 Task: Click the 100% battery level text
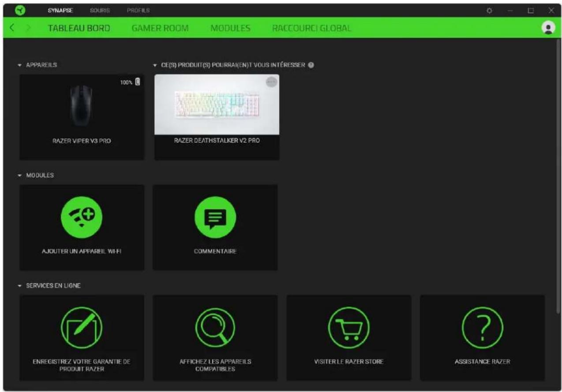[x=126, y=82]
